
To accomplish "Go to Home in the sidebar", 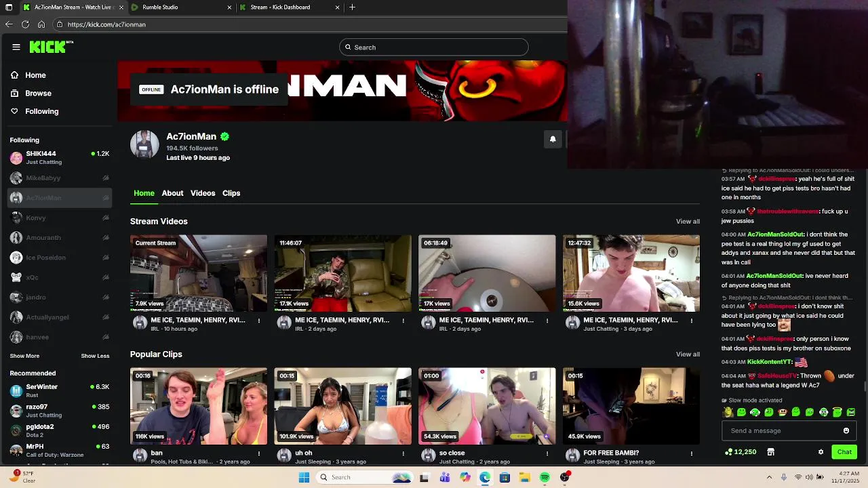I will (28, 75).
